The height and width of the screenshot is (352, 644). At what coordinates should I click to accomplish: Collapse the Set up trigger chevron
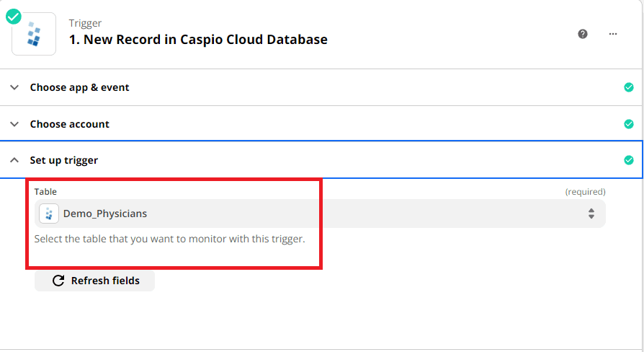[14, 160]
